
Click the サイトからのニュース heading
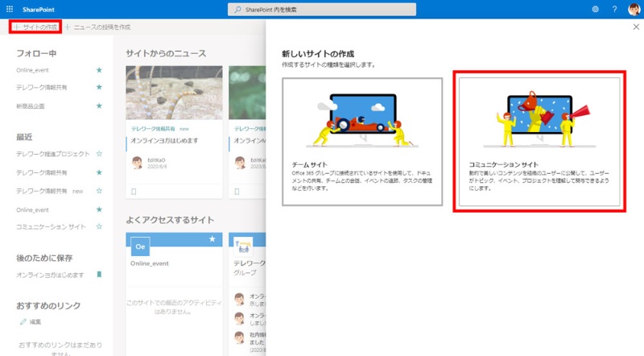click(x=166, y=53)
